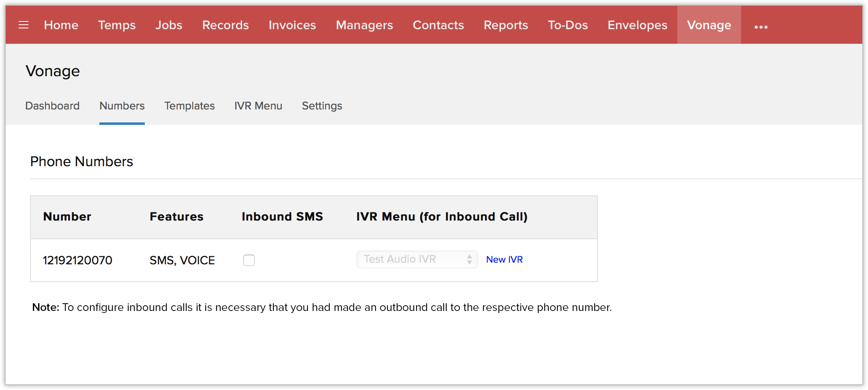Screen dimensions: 868x390
Task: Select the Vonage module tab
Action: [x=709, y=25]
